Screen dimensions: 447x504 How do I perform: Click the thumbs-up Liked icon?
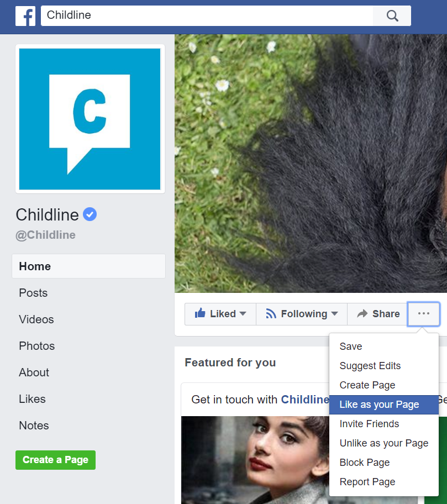200,313
